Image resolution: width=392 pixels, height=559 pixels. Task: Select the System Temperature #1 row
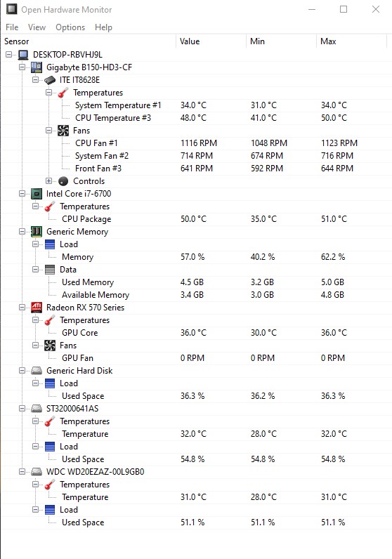click(195, 105)
